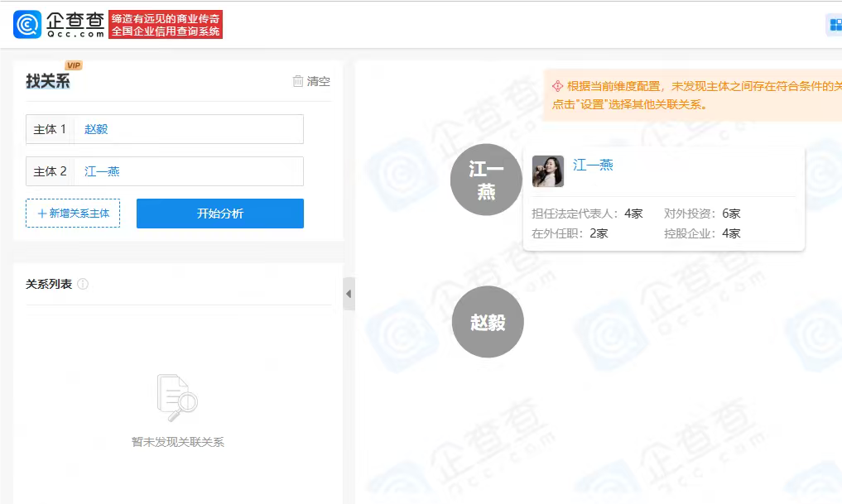Select the 江一燕 gray graph node

(486, 180)
